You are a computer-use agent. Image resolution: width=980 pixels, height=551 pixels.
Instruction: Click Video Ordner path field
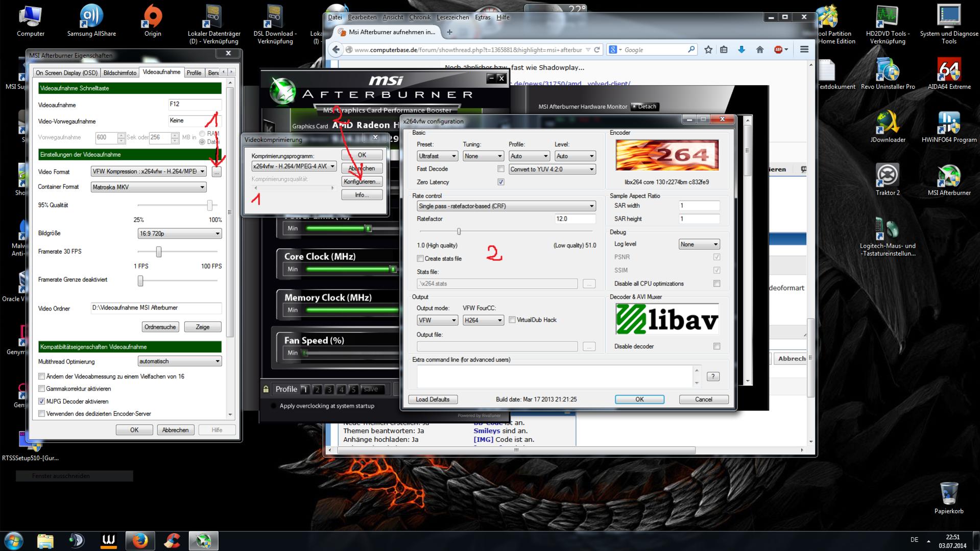156,308
